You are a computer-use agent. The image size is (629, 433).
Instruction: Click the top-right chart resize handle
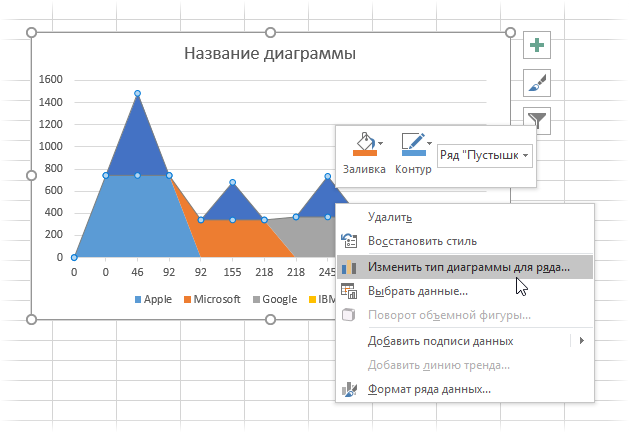(510, 33)
